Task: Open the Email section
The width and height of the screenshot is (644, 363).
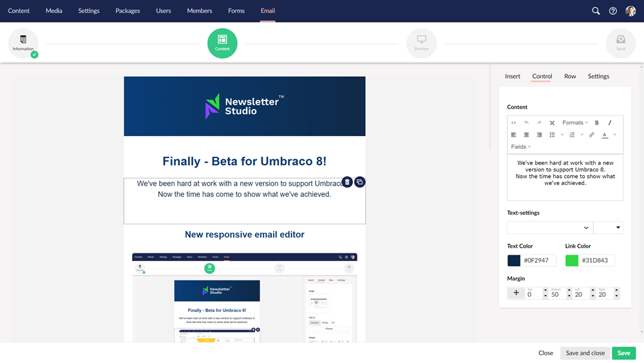Action: click(x=268, y=11)
